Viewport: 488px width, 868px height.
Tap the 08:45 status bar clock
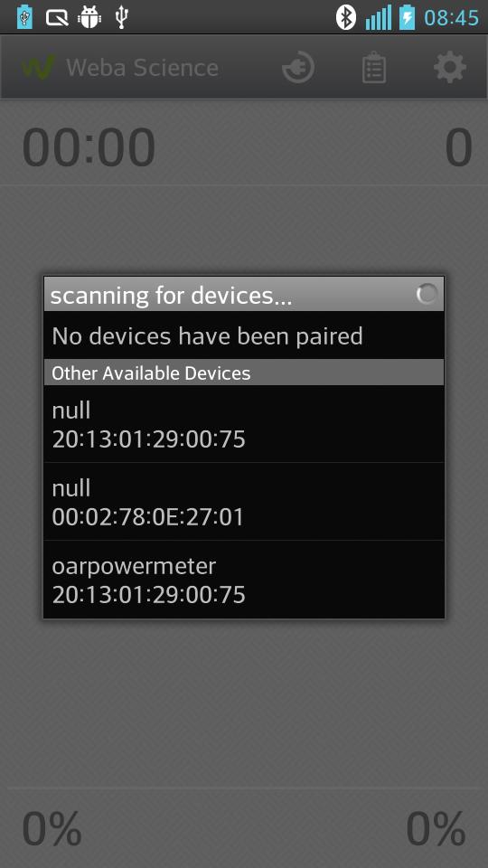pos(452,18)
